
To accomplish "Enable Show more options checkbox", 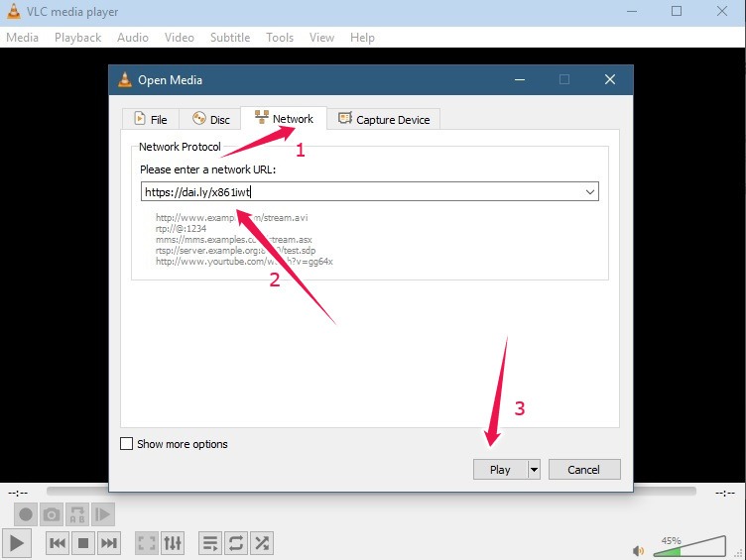I will click(x=127, y=444).
